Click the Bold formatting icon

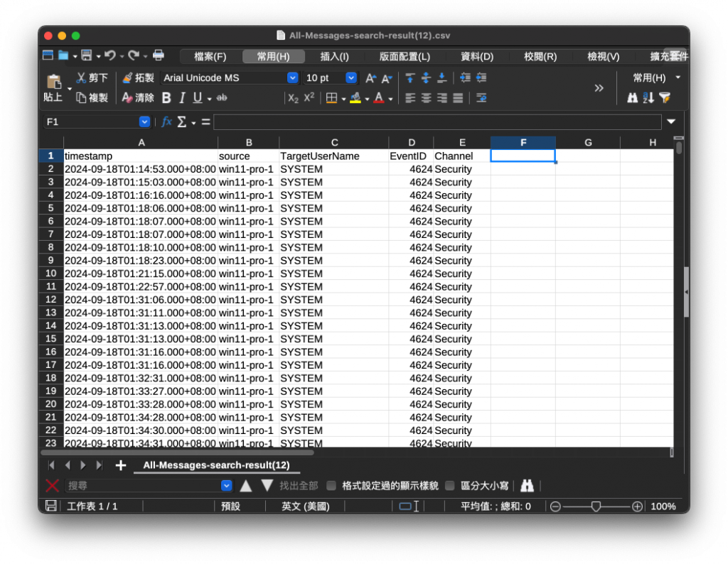click(166, 98)
